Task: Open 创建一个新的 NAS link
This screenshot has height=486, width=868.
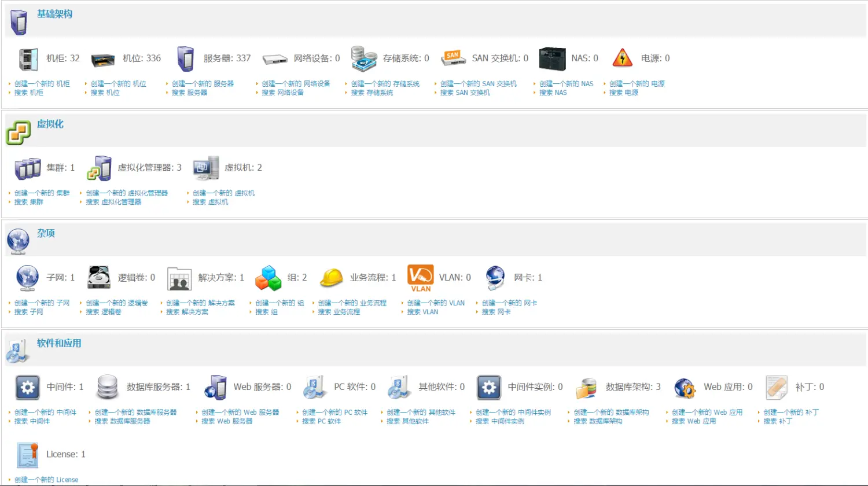Action: (x=567, y=84)
